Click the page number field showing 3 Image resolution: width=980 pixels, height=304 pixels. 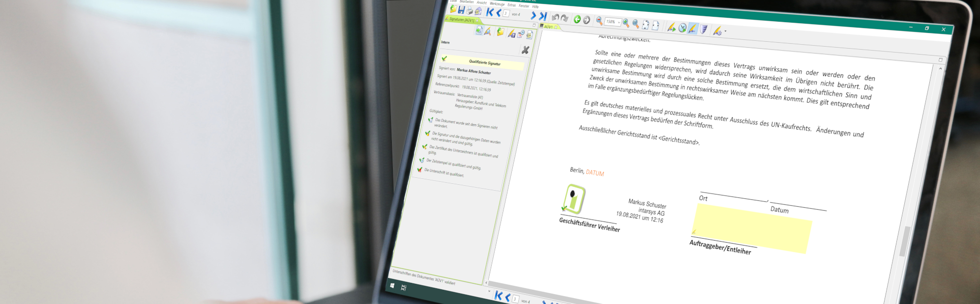click(505, 13)
